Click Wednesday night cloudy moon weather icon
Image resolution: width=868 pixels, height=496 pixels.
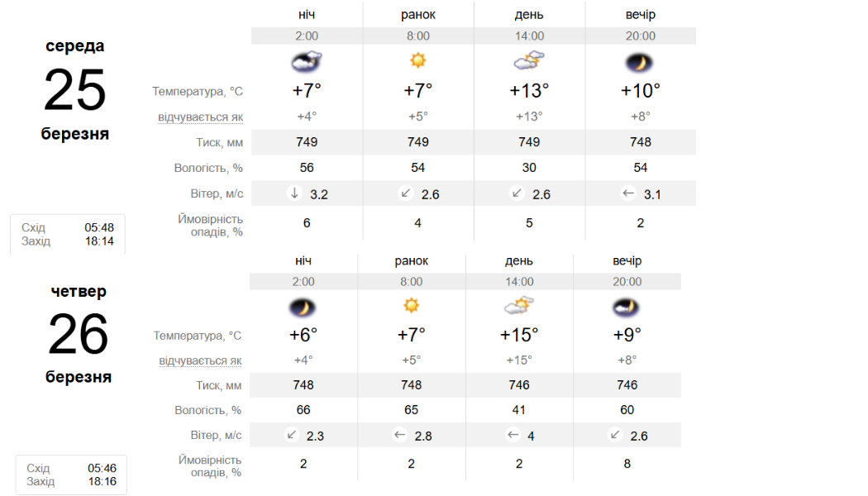pos(306,61)
